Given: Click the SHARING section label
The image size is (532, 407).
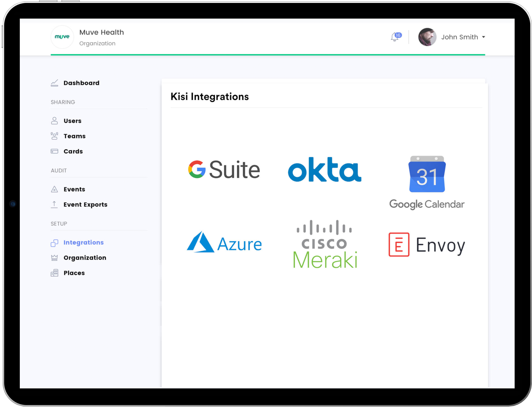Looking at the screenshot, I should click(63, 102).
